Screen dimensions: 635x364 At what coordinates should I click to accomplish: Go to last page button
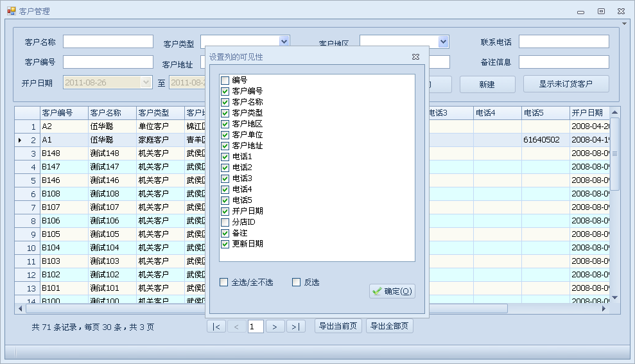coord(296,326)
